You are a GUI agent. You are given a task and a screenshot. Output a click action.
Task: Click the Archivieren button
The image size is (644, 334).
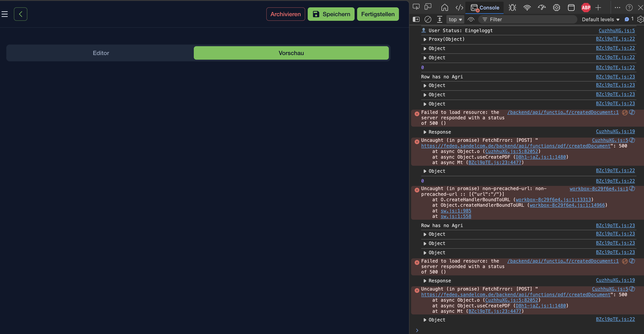(285, 14)
